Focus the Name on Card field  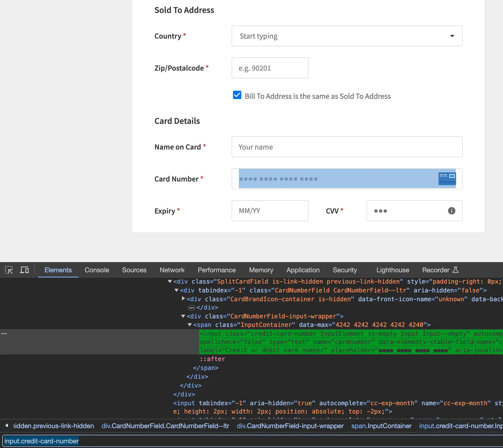point(347,147)
